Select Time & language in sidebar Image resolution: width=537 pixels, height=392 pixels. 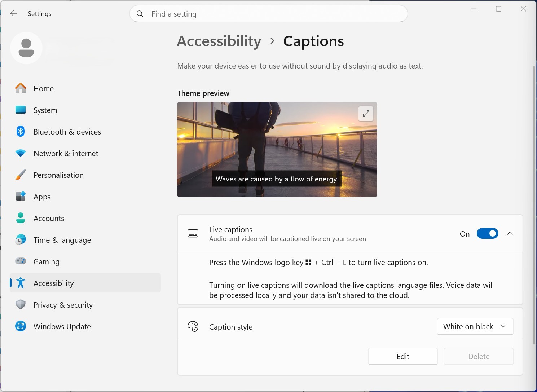tap(62, 240)
